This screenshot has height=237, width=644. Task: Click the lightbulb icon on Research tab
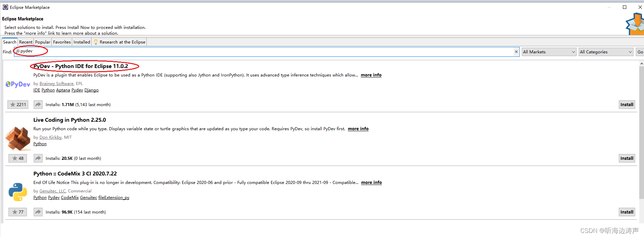[96, 42]
